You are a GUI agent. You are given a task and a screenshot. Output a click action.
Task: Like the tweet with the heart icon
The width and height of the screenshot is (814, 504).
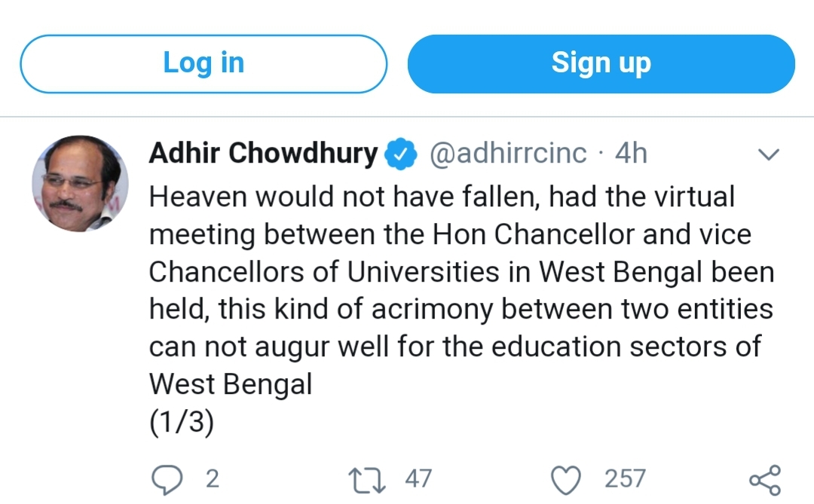(x=566, y=478)
